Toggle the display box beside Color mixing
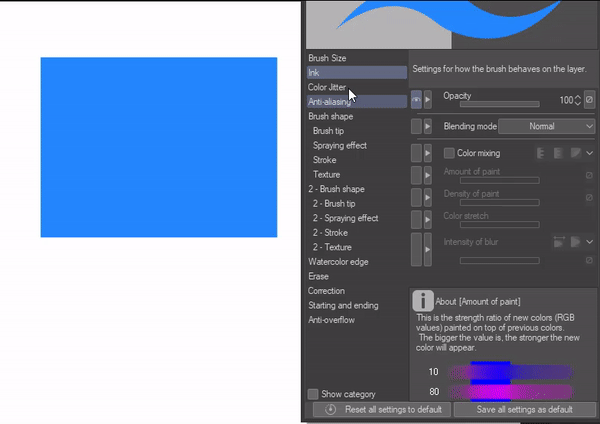Image resolution: width=600 pixels, height=424 pixels. click(416, 153)
